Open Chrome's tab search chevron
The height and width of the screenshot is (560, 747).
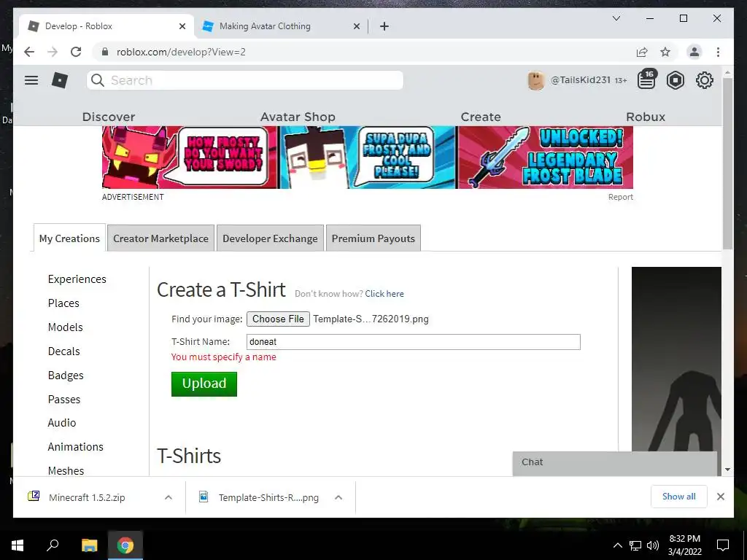pyautogui.click(x=616, y=18)
